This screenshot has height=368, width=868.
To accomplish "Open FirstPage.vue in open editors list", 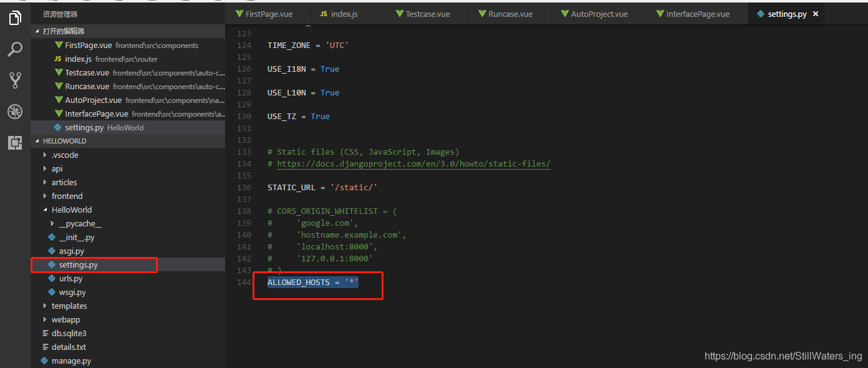I will point(128,45).
